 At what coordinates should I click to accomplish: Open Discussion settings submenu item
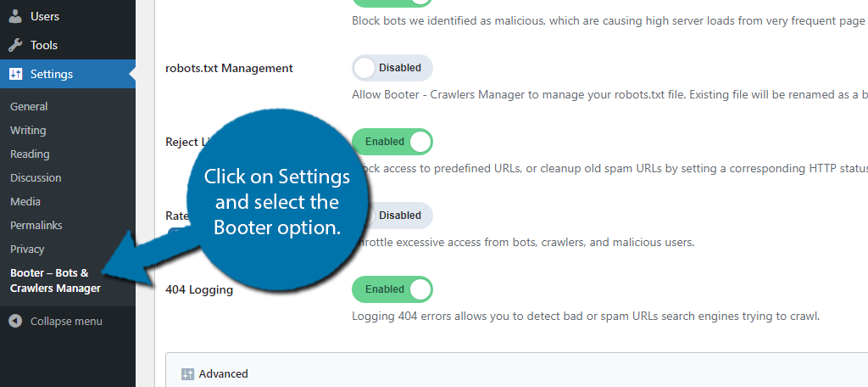(x=36, y=178)
